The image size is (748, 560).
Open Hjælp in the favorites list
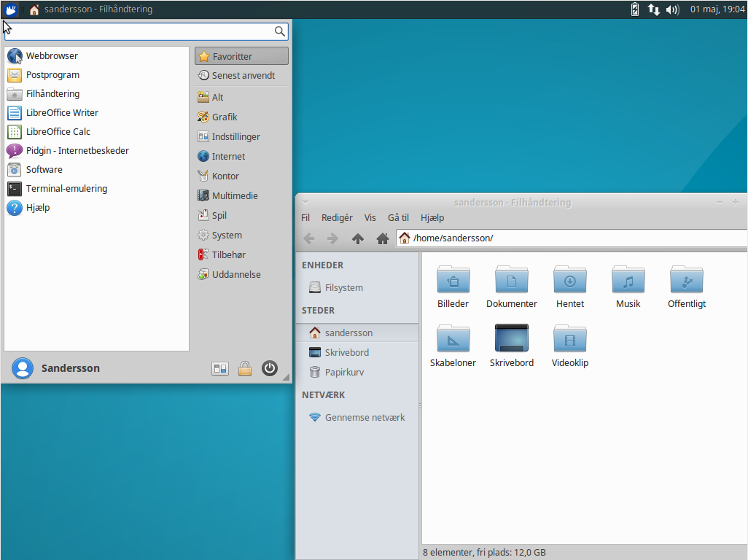(97, 208)
